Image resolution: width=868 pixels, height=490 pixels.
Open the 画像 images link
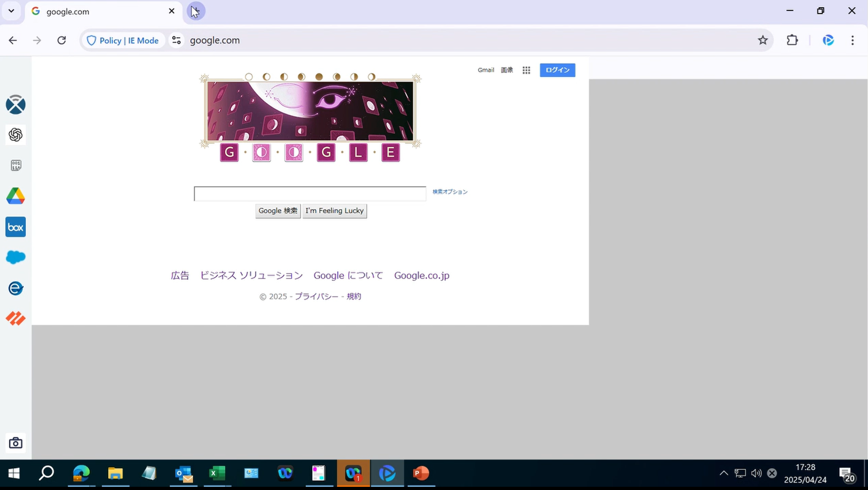tap(507, 70)
